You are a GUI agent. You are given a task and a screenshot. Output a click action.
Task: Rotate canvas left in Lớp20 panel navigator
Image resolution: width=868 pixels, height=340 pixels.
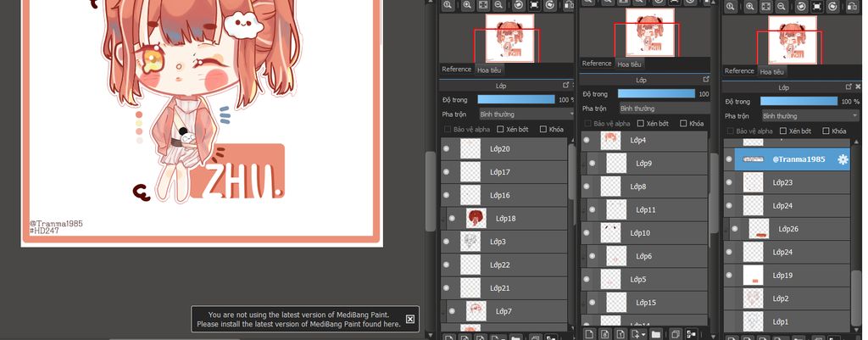pos(519,5)
